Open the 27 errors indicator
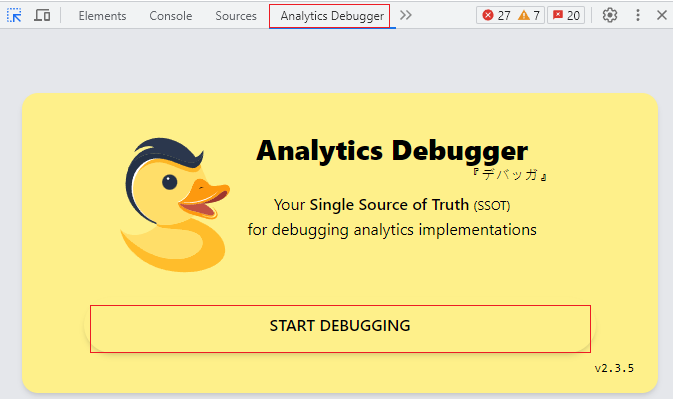This screenshot has width=673, height=399. [x=496, y=15]
